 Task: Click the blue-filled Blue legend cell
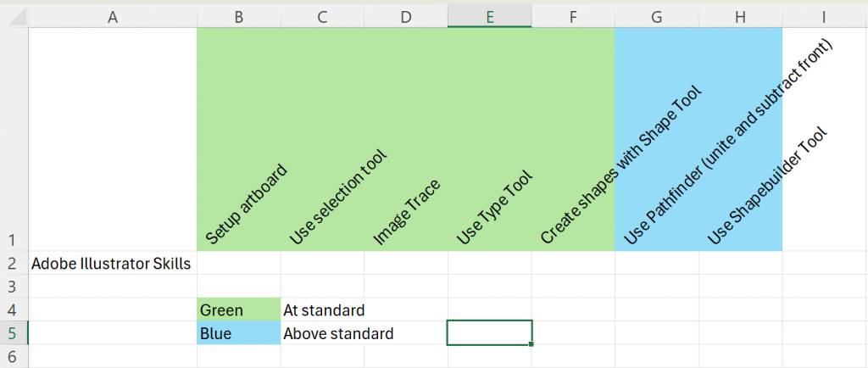(x=238, y=333)
